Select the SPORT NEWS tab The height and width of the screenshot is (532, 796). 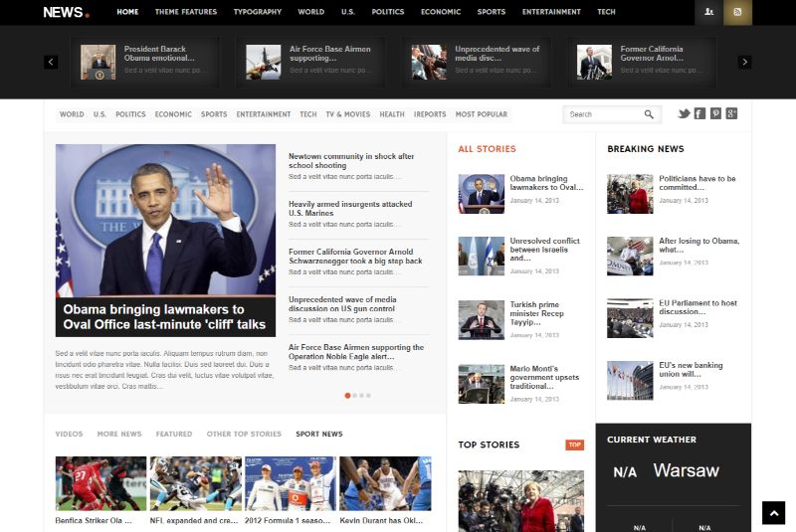point(319,435)
